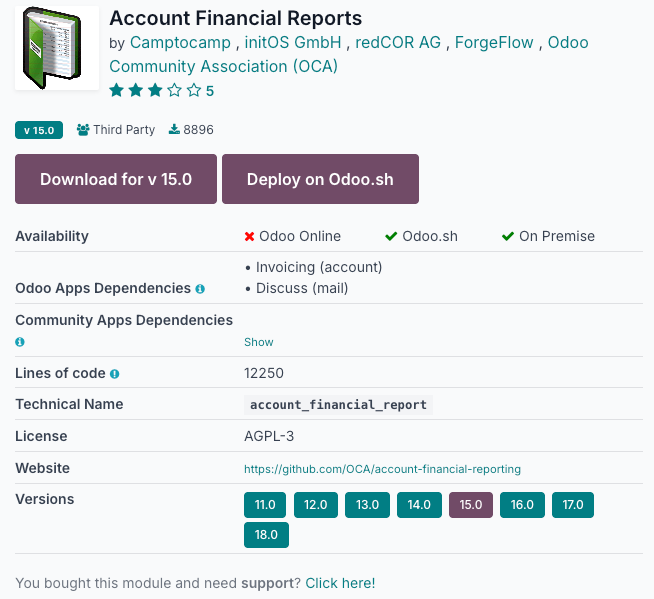Click the Account Financial Reports title
654x599 pixels.
[x=236, y=18]
